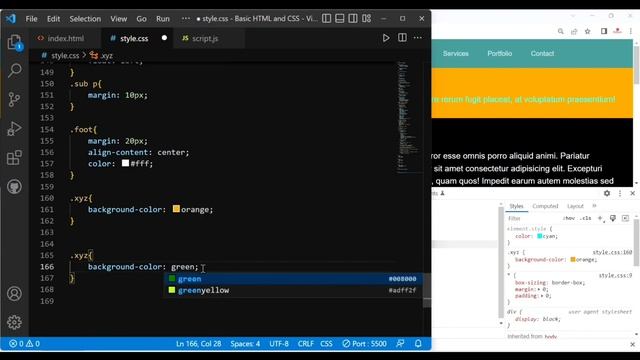The image size is (640, 360).
Task: Switch to the Layout tab in DevTools
Action: tap(575, 206)
